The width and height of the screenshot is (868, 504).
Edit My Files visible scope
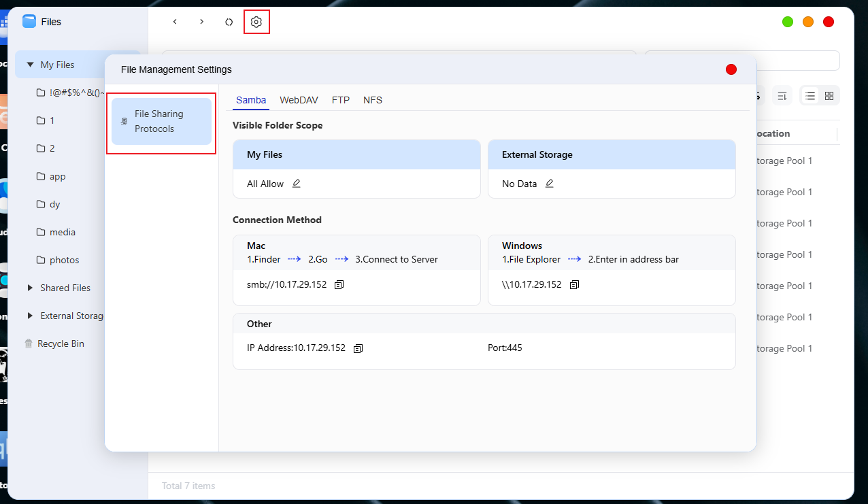pyautogui.click(x=297, y=184)
